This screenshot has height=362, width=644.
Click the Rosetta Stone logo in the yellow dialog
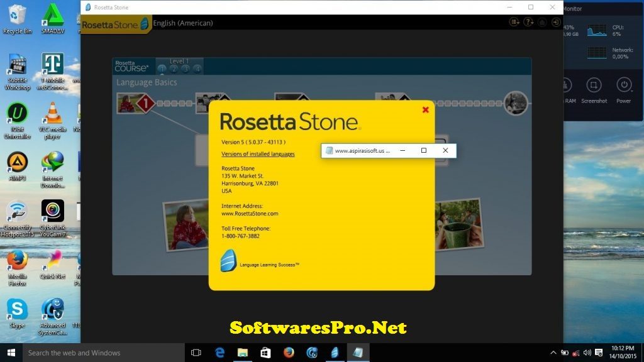[289, 121]
